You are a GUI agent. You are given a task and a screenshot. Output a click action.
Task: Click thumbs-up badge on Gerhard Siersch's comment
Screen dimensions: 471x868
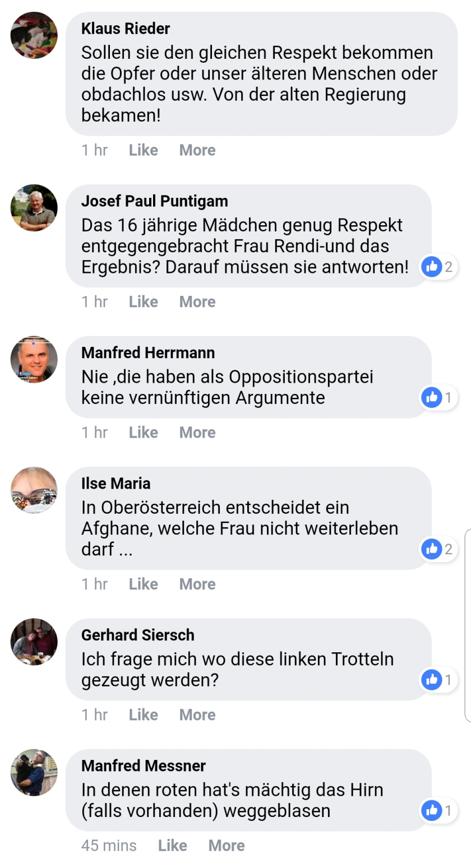click(431, 680)
